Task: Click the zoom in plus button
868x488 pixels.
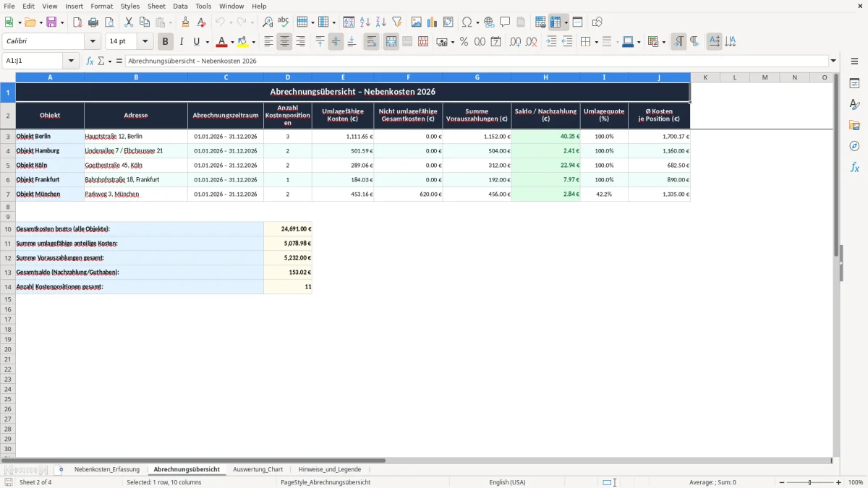Action: click(x=839, y=482)
